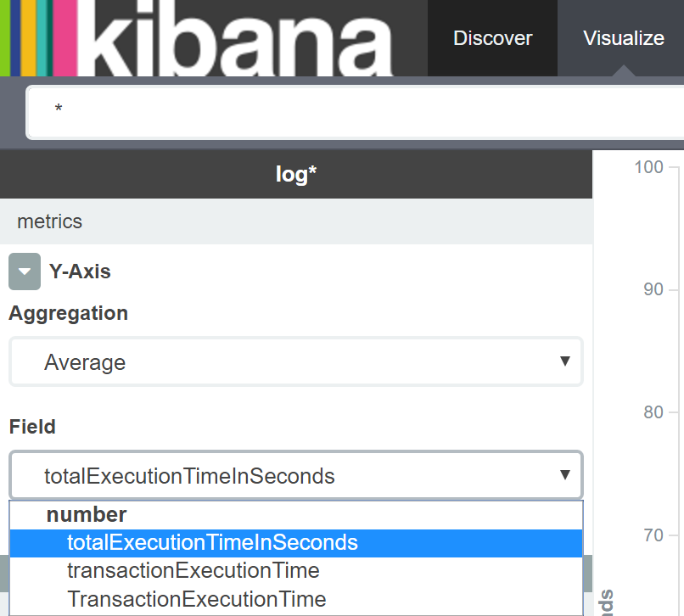Click the Field dropdown box
The height and width of the screenshot is (616, 684).
(295, 475)
